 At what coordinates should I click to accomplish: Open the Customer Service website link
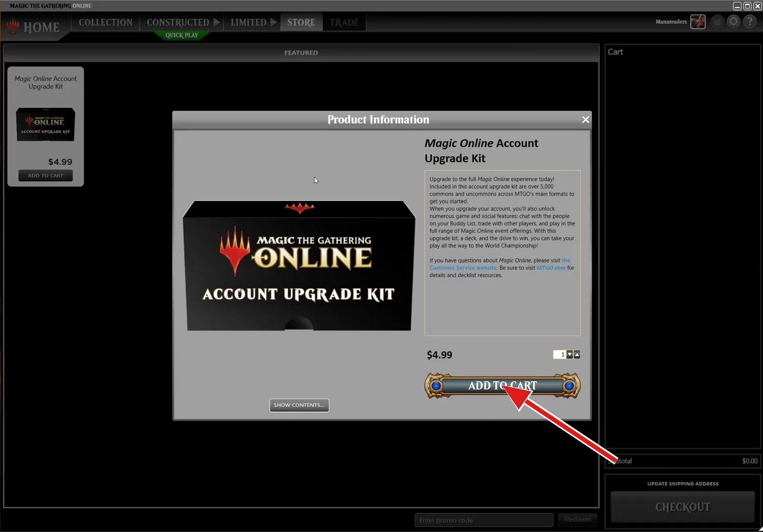[499, 264]
